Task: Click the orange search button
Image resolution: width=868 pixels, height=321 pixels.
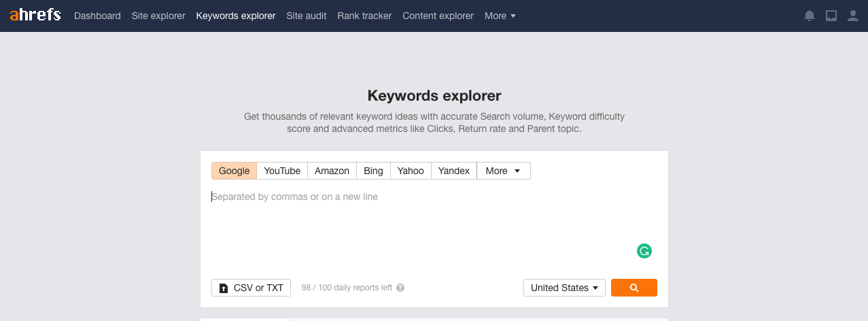Action: [633, 288]
